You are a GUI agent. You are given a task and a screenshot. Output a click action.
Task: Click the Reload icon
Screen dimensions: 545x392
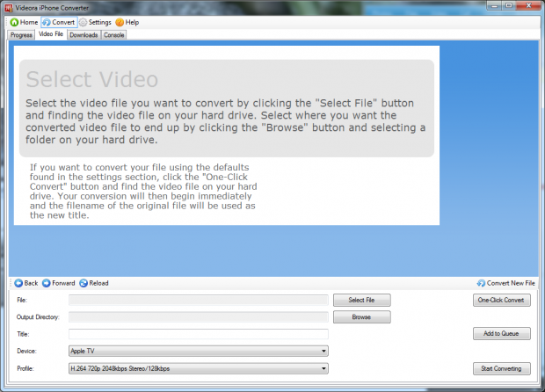(84, 283)
